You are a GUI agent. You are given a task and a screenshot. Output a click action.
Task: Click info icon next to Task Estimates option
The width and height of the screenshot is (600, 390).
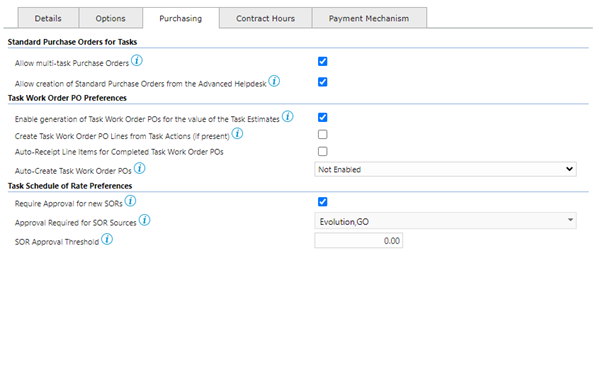288,116
